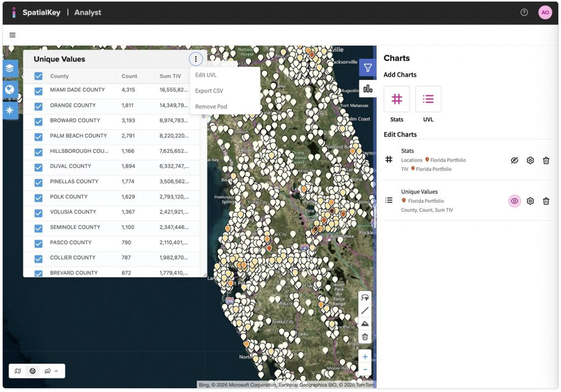
Task: Expand the basemap options chevron
Action: (x=56, y=371)
